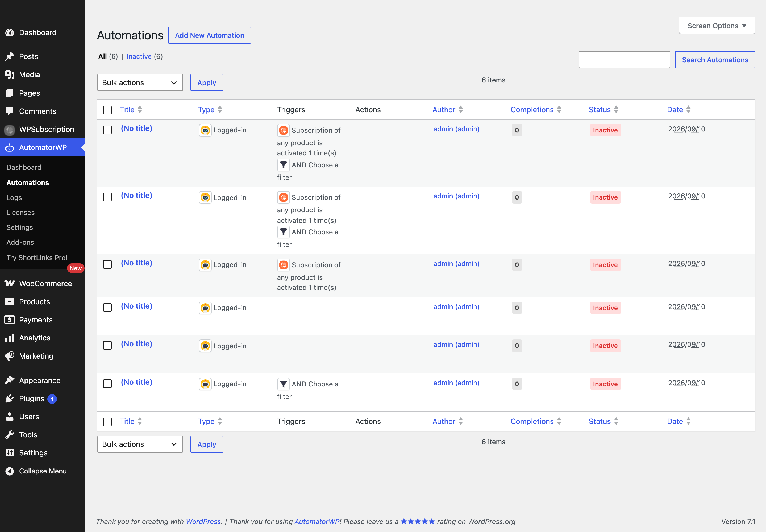Open the Logs submenu item

click(14, 198)
